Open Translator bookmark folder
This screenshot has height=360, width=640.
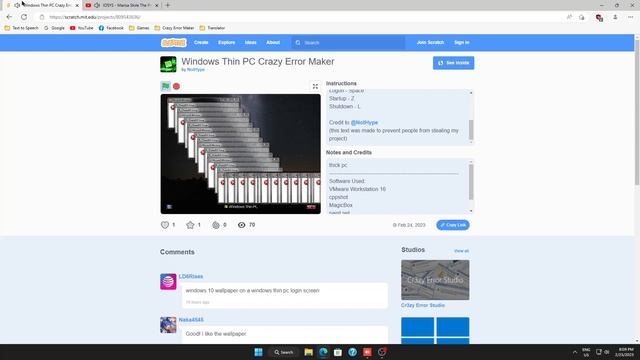[212, 28]
